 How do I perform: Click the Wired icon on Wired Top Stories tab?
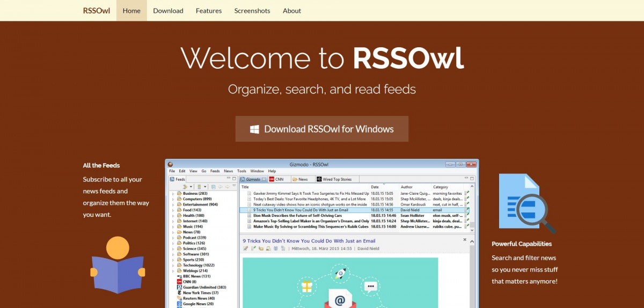pyautogui.click(x=319, y=179)
